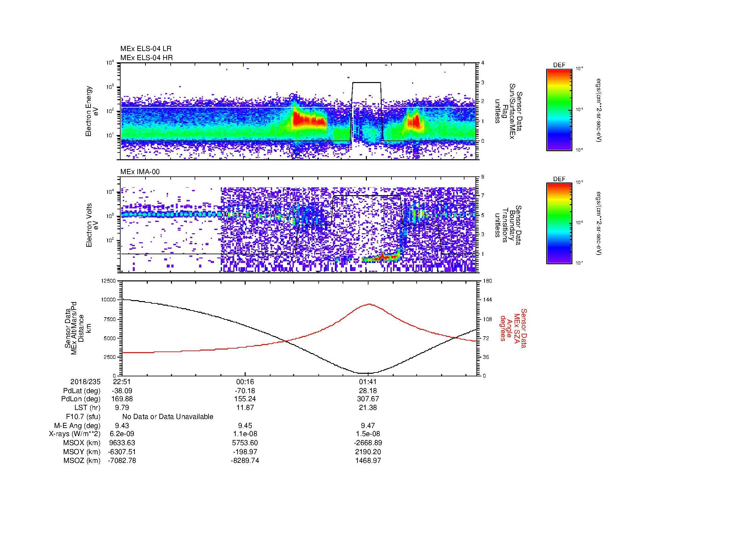Click 'No Data or Data Unavailable' text
The height and width of the screenshot is (534, 756).
coord(168,416)
